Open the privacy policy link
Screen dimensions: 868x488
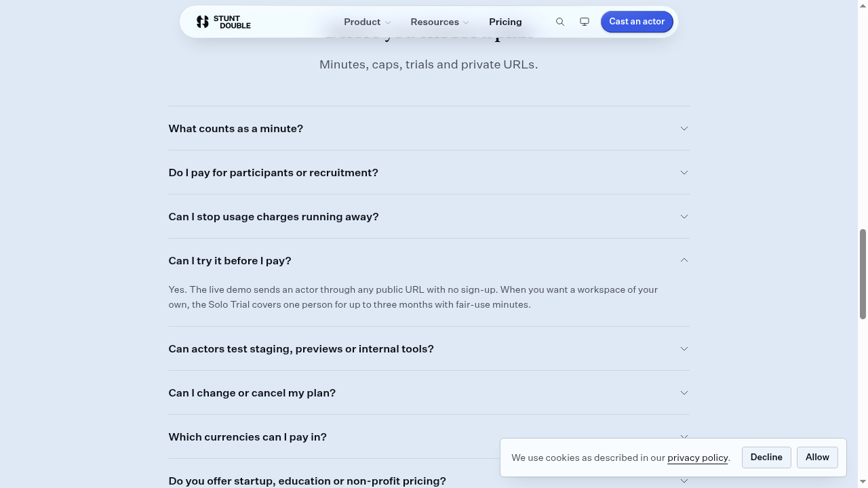click(698, 457)
